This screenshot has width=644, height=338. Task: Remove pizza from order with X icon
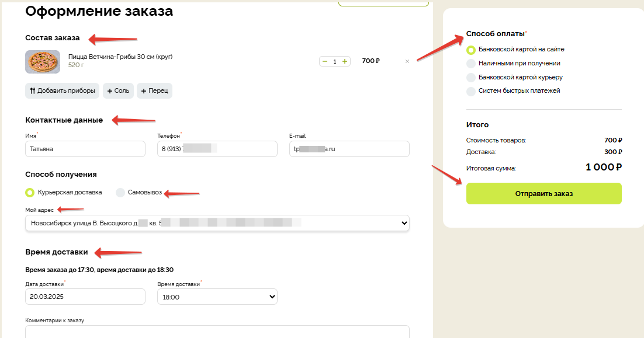pyautogui.click(x=407, y=61)
